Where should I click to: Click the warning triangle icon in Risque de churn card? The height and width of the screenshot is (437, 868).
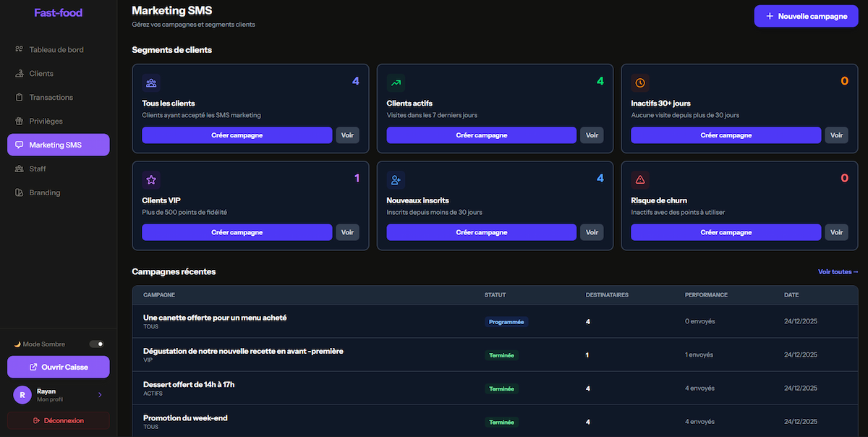click(x=639, y=179)
